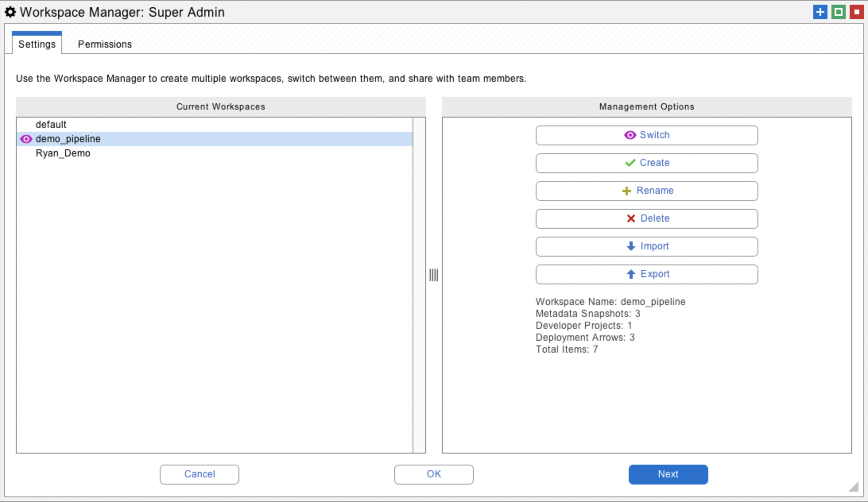Select the Ryan_Demo workspace

[63, 153]
